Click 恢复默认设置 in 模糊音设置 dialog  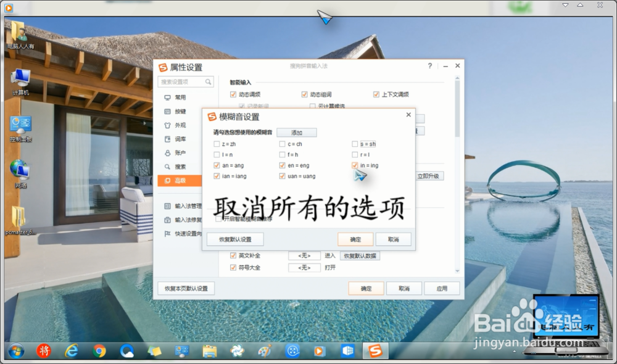235,239
